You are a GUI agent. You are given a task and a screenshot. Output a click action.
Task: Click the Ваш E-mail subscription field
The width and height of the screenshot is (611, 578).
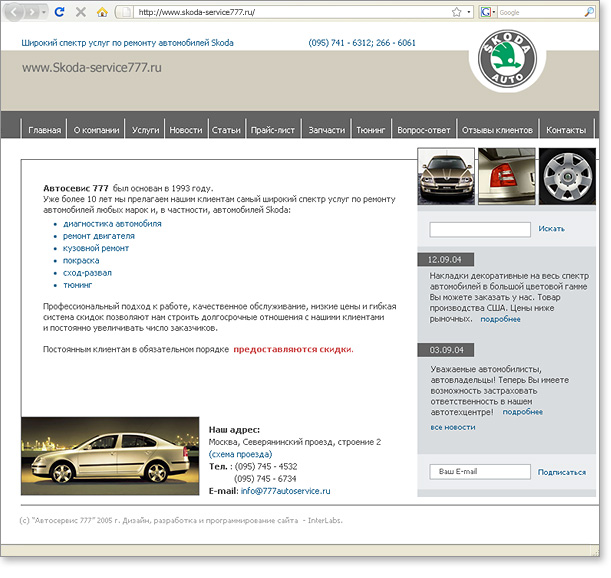480,472
